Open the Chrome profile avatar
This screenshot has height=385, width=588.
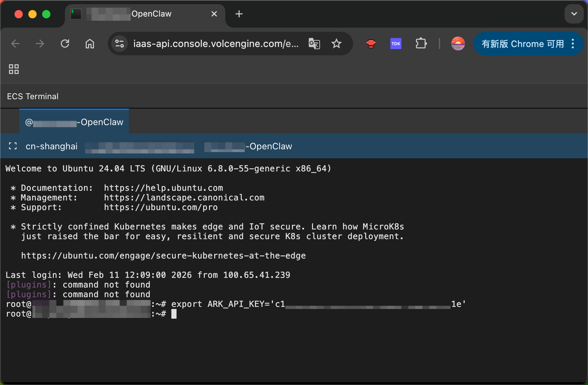458,44
